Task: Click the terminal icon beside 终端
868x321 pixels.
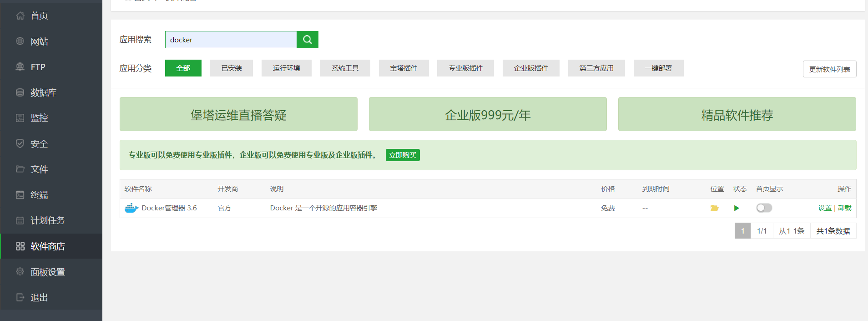Action: point(20,195)
